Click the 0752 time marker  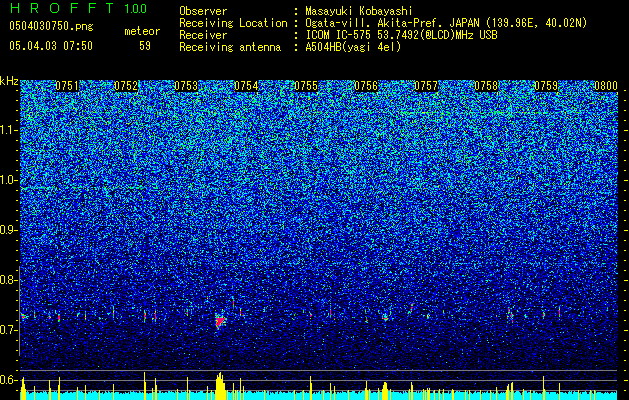[x=126, y=86]
